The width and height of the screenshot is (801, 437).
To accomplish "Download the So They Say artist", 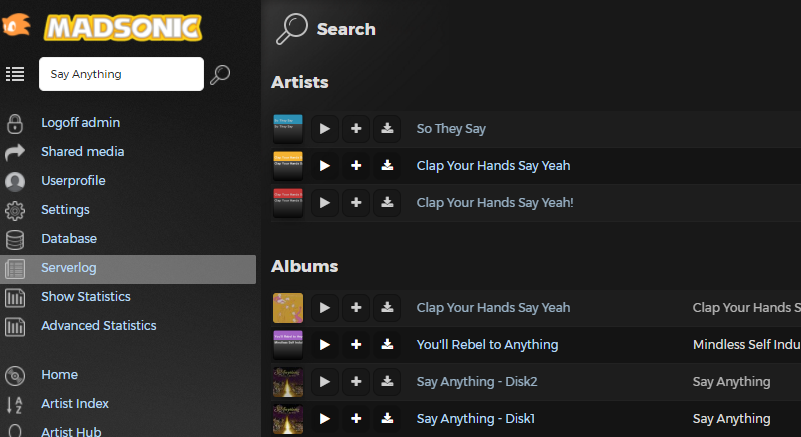I will pos(387,129).
